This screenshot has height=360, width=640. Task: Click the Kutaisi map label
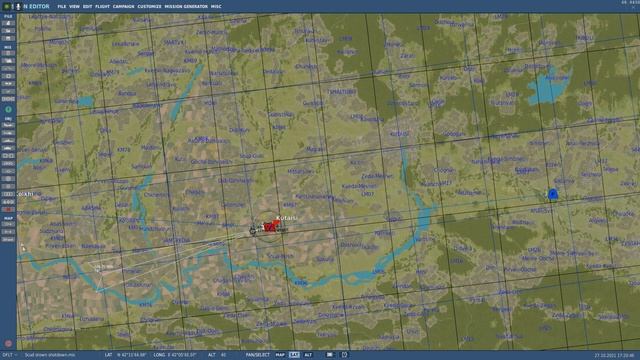(287, 218)
